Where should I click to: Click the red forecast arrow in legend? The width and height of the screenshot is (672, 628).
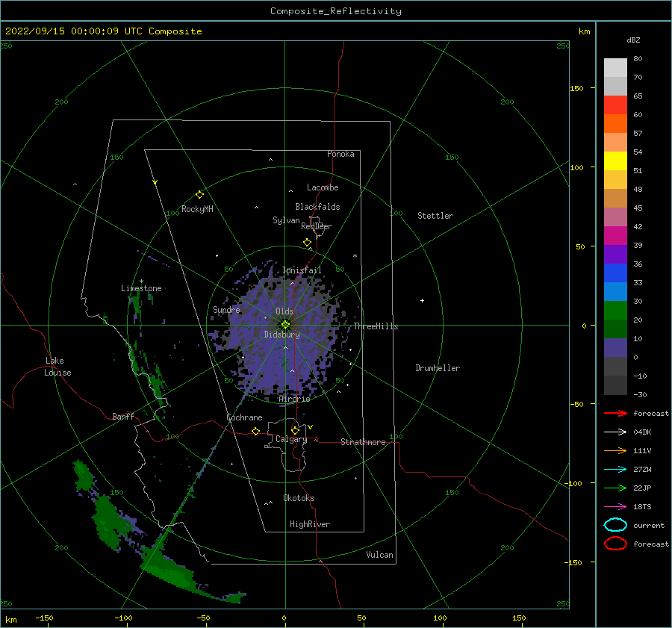tap(615, 413)
